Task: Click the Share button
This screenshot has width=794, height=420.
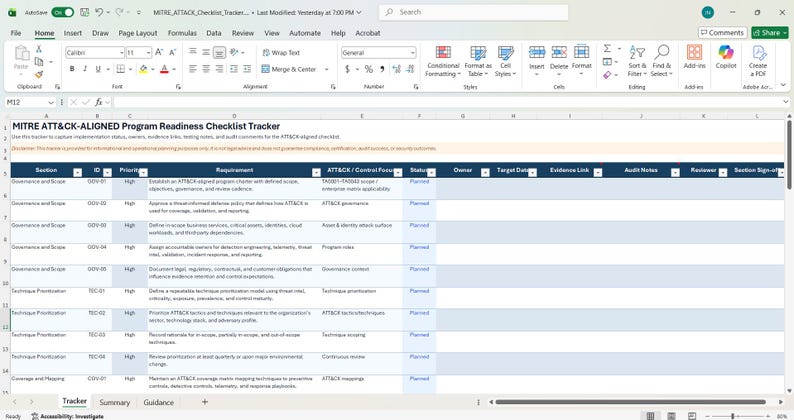Action: 770,32
